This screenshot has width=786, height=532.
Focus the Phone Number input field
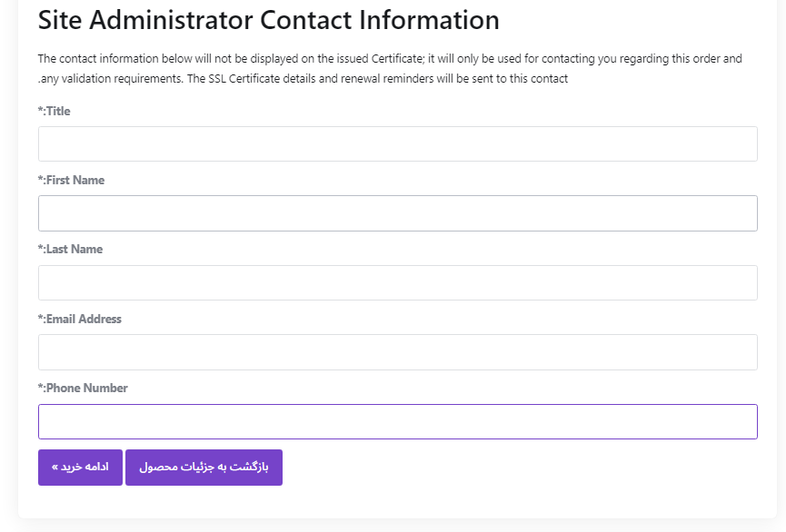(x=397, y=421)
